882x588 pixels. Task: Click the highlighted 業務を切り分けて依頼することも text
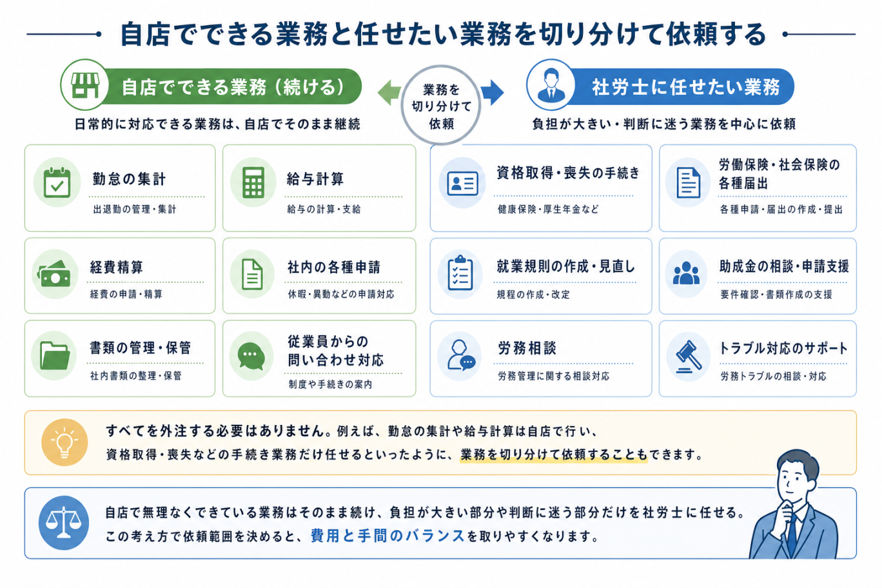(554, 455)
